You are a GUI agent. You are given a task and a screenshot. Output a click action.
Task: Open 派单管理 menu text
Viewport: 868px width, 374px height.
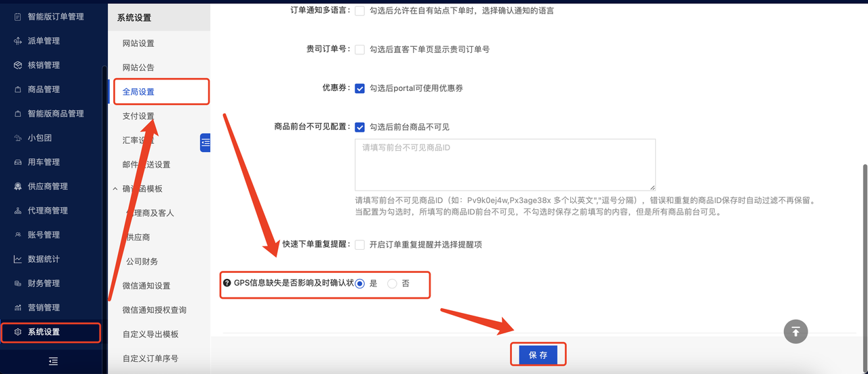click(44, 41)
